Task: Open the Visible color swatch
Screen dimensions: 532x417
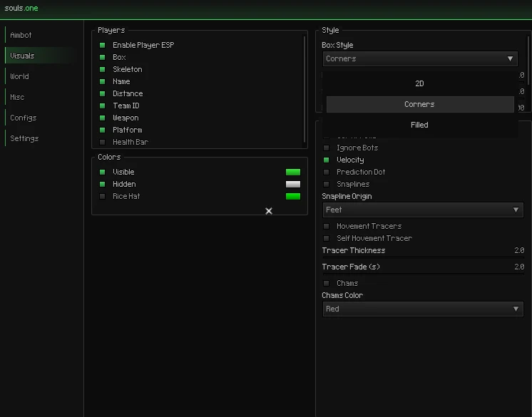Action: (293, 173)
